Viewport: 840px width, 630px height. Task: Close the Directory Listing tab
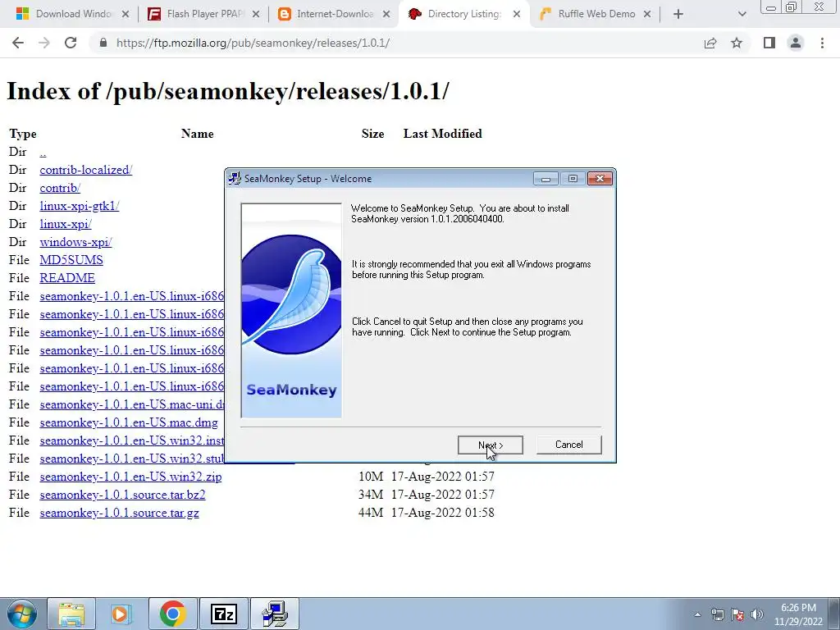[x=517, y=14]
